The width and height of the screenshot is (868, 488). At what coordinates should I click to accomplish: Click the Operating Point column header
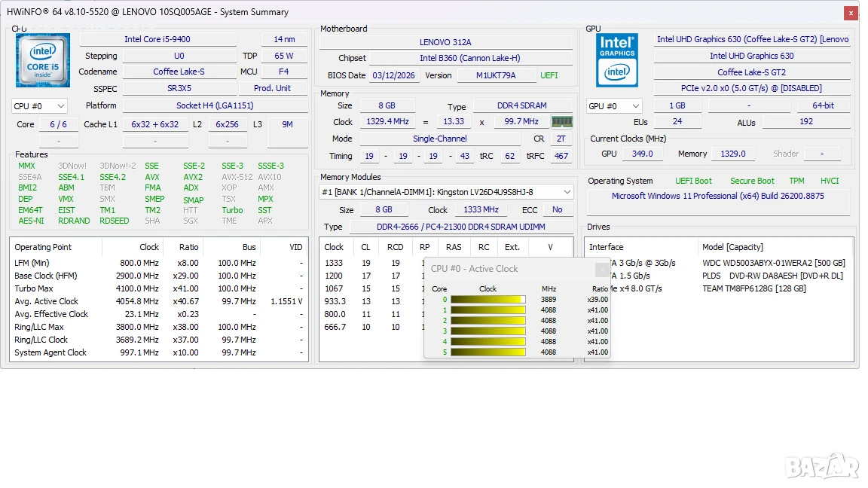click(x=56, y=247)
